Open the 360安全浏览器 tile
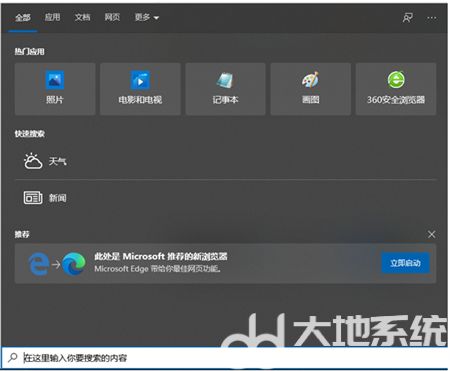The height and width of the screenshot is (371, 450). pyautogui.click(x=396, y=89)
